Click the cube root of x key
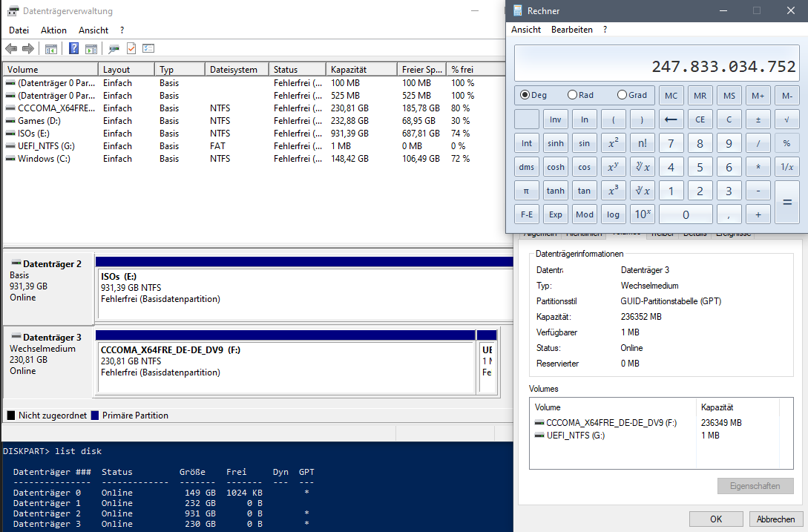The height and width of the screenshot is (532, 808). [642, 191]
